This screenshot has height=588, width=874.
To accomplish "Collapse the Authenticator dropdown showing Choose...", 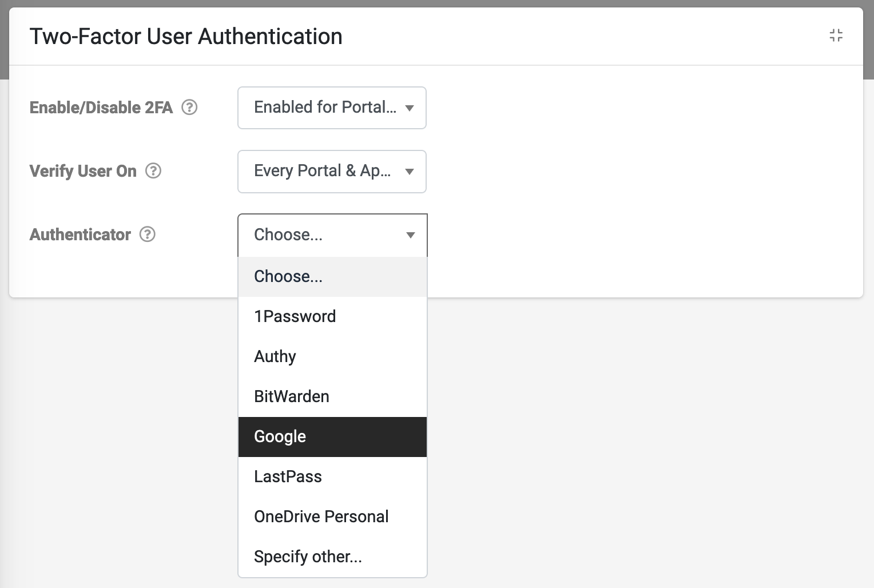I will [332, 235].
